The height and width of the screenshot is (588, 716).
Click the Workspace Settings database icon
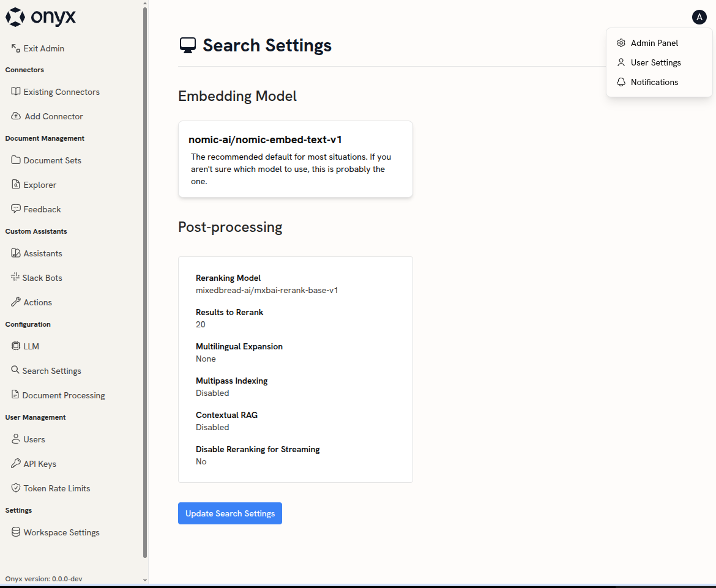pos(15,532)
